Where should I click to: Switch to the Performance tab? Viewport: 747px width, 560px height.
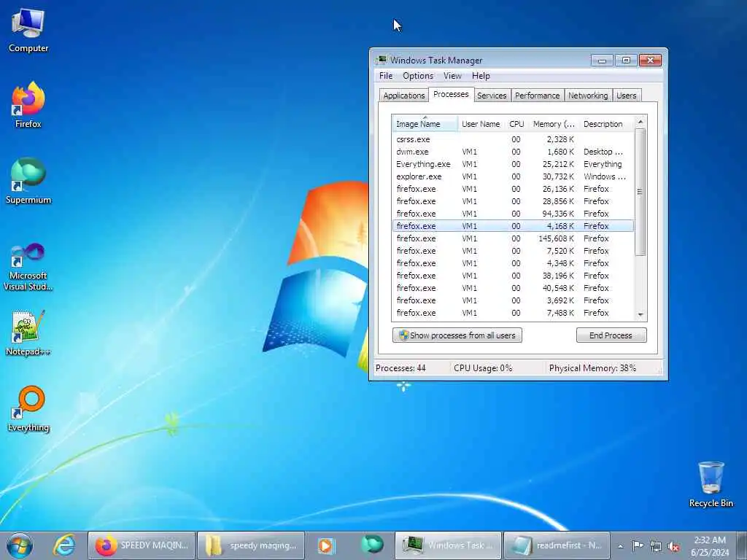[537, 96]
